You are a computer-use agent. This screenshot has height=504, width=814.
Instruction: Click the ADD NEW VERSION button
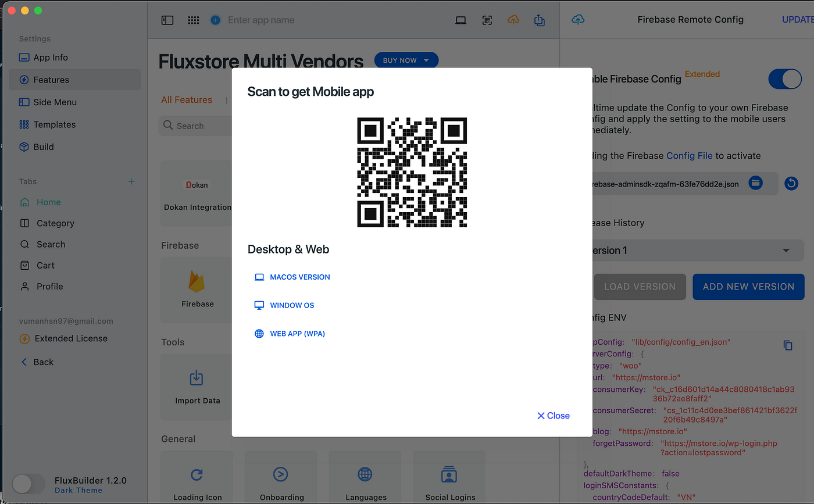[x=748, y=287]
